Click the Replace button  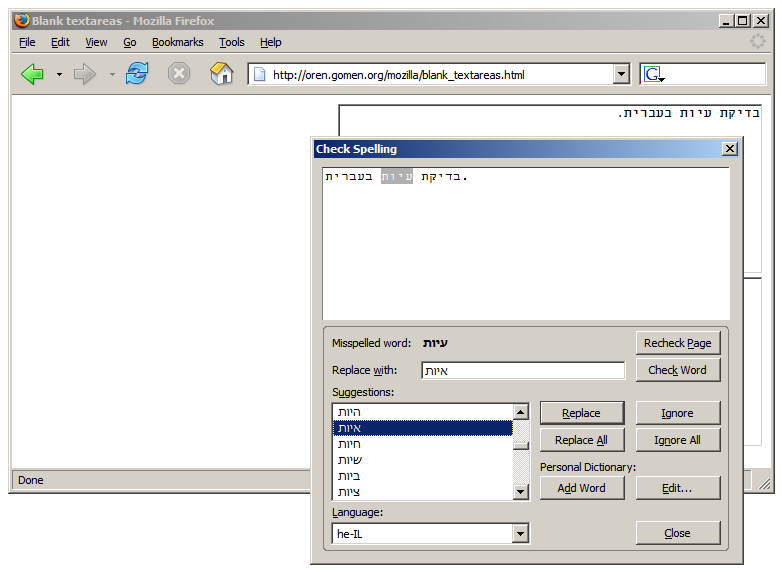[x=582, y=413]
